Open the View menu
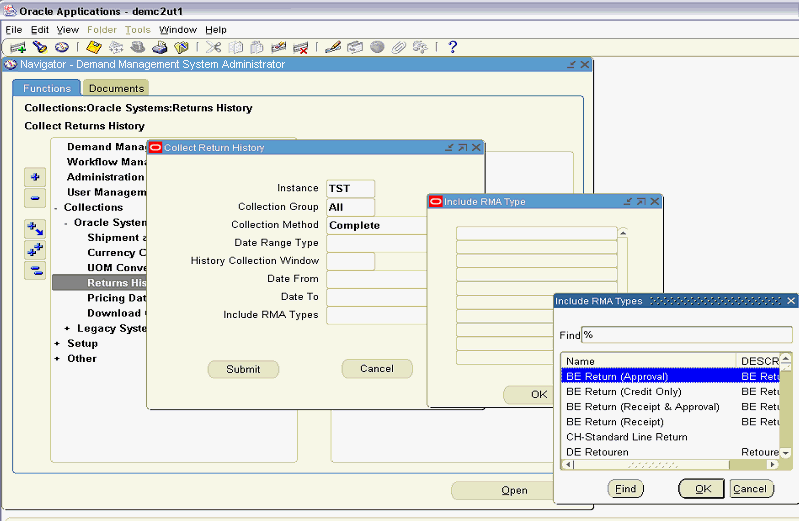 67,30
